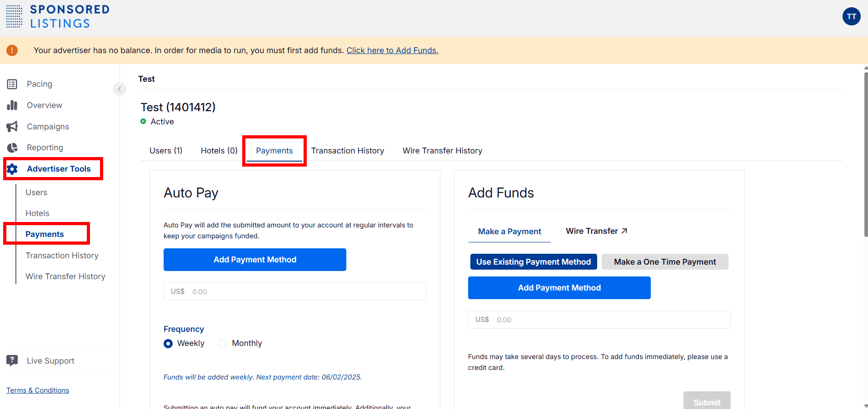
Task: Click the Wire Transfer external arrow icon
Action: click(x=624, y=231)
